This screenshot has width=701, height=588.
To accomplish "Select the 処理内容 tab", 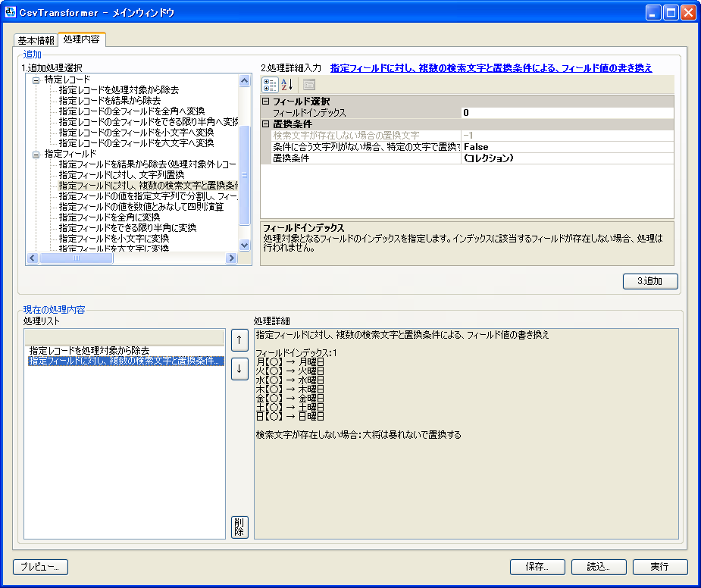I will 80,39.
